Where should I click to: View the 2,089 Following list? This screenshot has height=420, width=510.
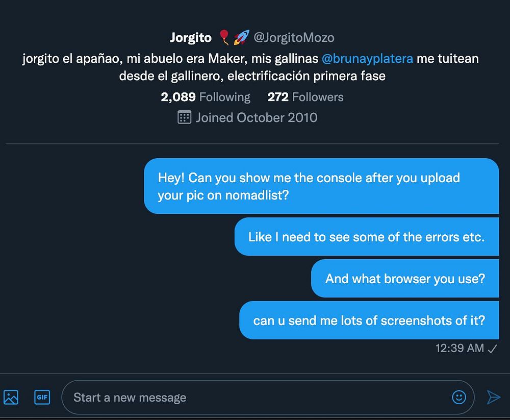tap(206, 97)
